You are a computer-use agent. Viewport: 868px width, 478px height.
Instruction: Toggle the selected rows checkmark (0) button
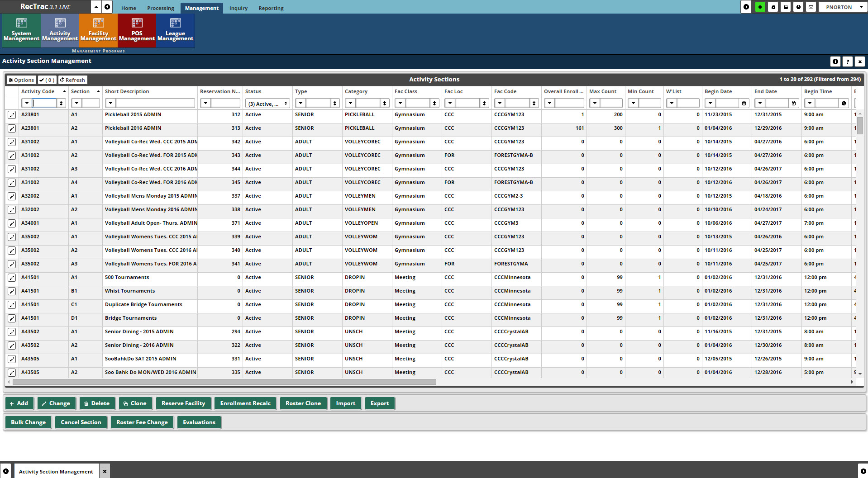pyautogui.click(x=47, y=80)
